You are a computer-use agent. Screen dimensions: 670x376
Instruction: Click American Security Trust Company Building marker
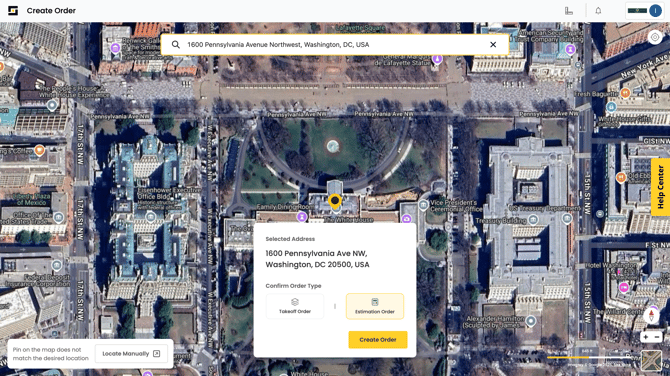click(570, 50)
